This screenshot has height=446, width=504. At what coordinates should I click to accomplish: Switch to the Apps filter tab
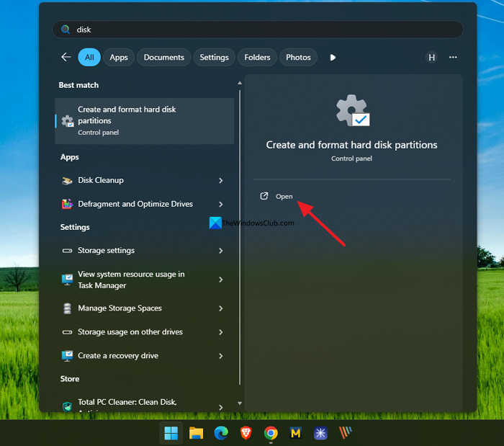(x=119, y=57)
